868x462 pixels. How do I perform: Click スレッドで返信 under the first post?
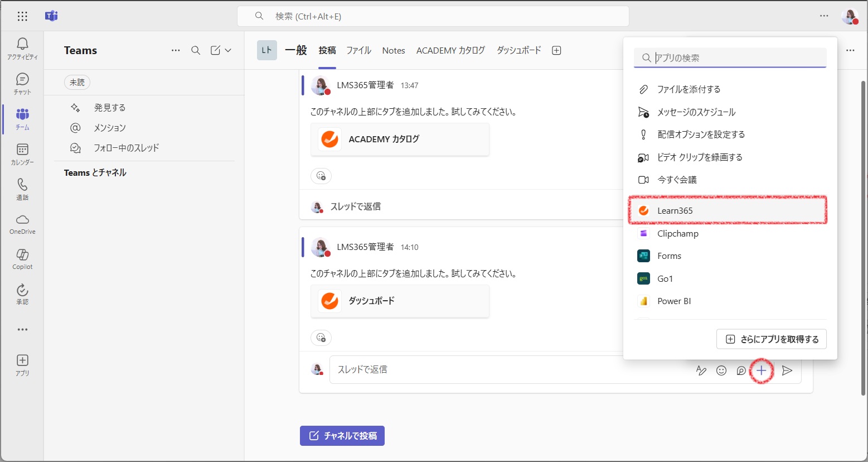[356, 206]
